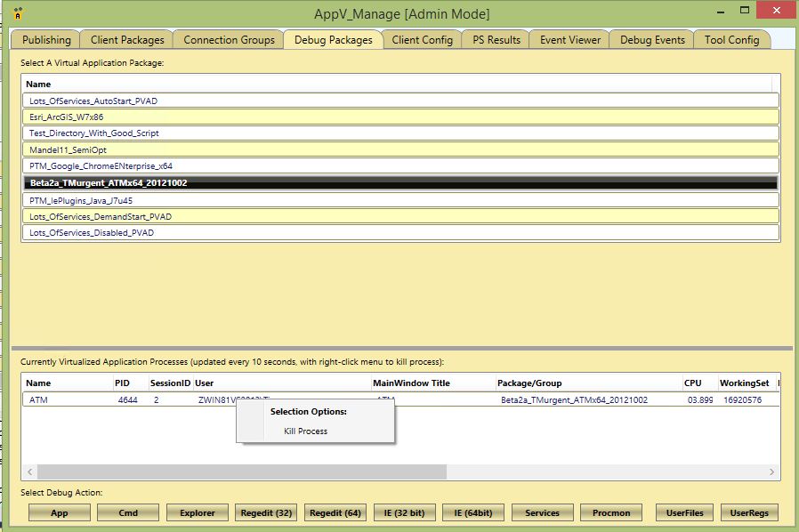The height and width of the screenshot is (532, 799).
Task: Click the scroll left arrow in process list
Action: pyautogui.click(x=30, y=472)
